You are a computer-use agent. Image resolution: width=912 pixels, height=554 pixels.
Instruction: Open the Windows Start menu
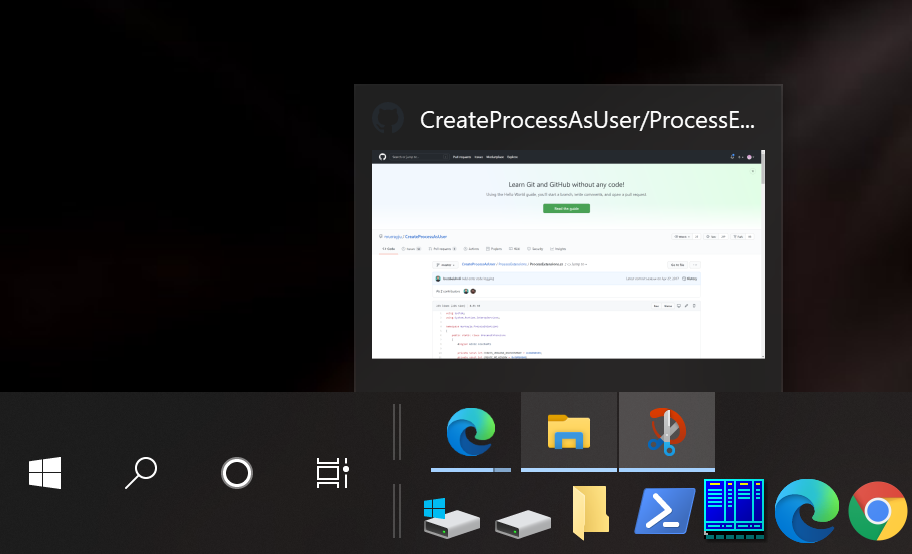point(45,473)
